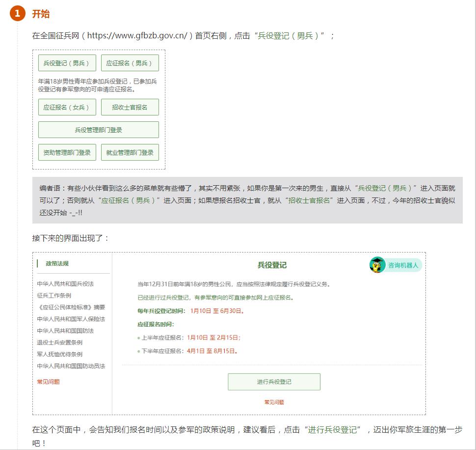Open the 中华人民共和国国防法 link
This screenshot has width=476, height=450.
tap(65, 331)
